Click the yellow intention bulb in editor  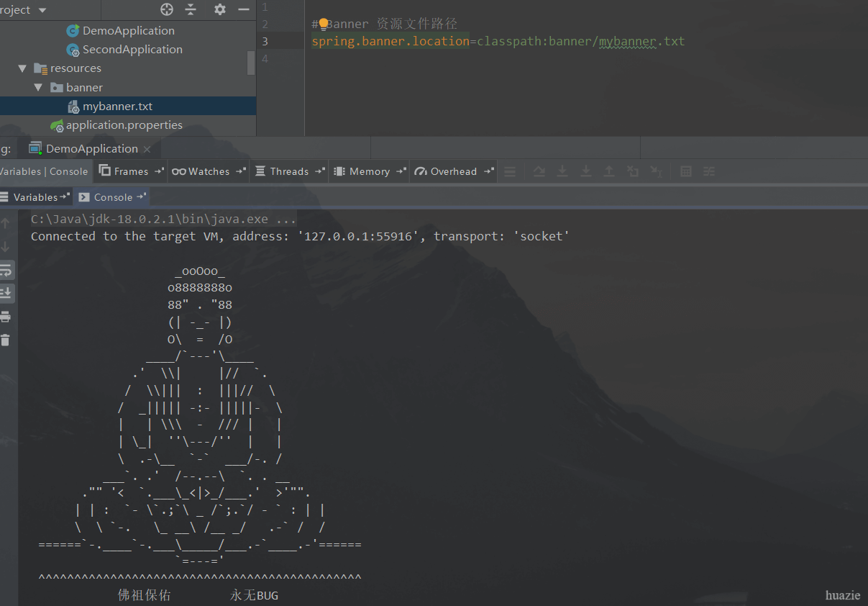pos(323,24)
